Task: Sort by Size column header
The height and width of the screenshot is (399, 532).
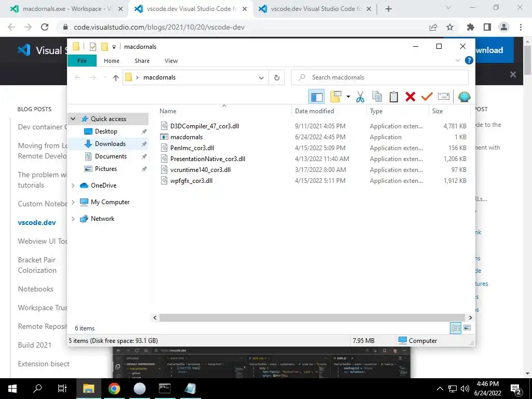Action: [x=437, y=111]
